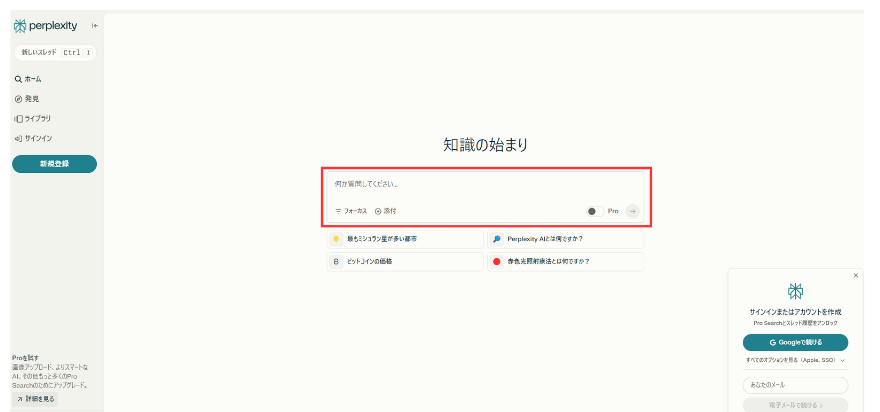Open the フォーカス filter options
The image size is (880, 412).
coord(351,211)
